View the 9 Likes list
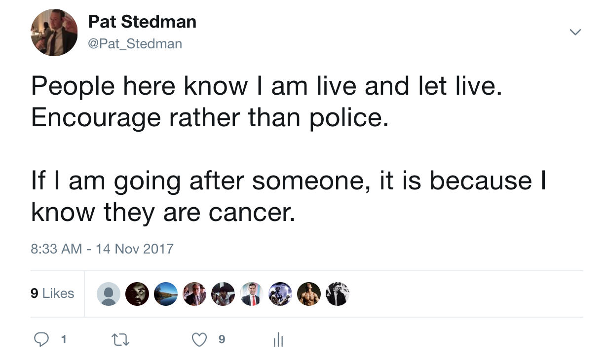Viewport: 605px width, 364px height. click(x=52, y=293)
